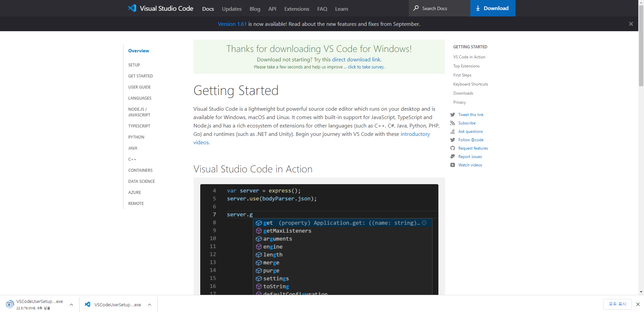Viewport: 644px width, 314px height.
Task: Open Learn in the top navigation
Action: [341, 9]
